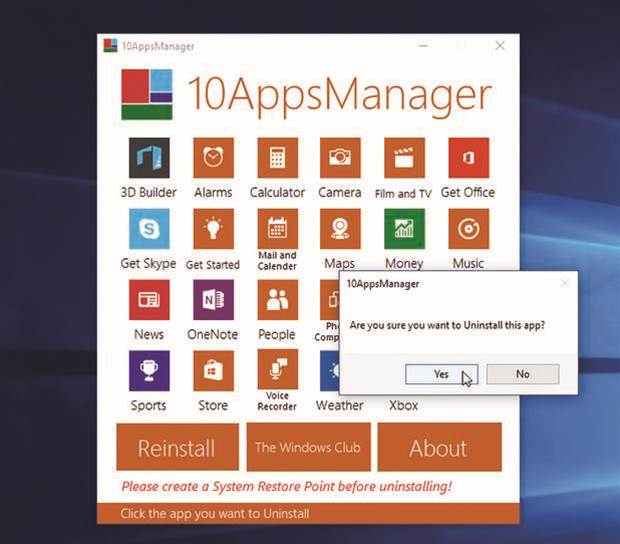This screenshot has height=544, width=620.
Task: Choose the News app tile
Action: [x=149, y=300]
